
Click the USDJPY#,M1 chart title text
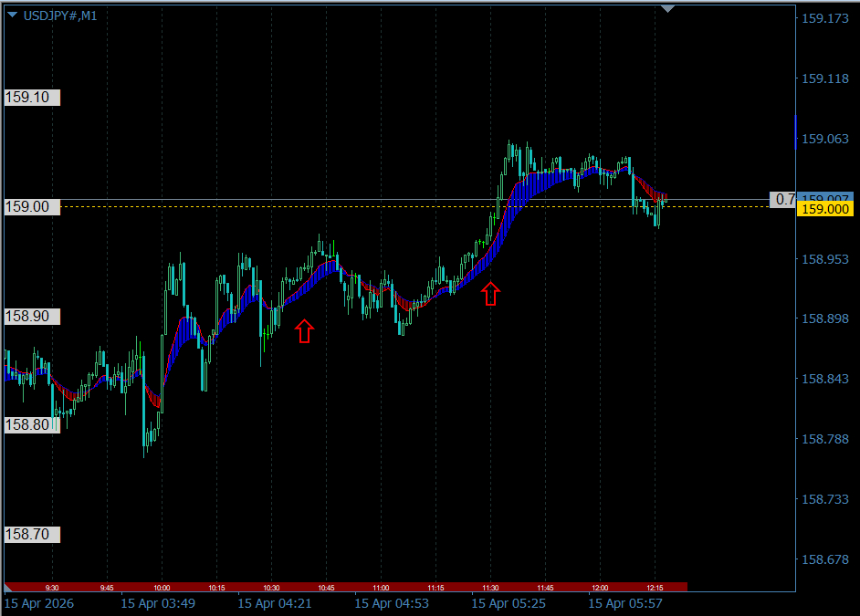[60, 16]
